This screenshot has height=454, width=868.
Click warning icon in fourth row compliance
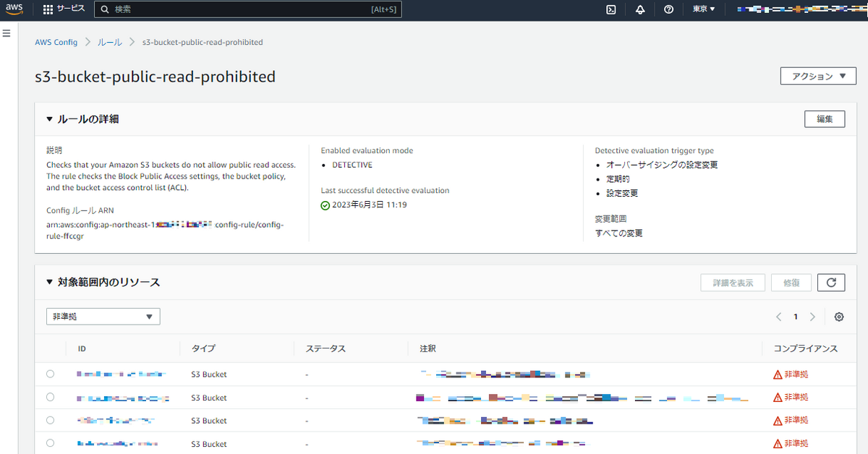(x=778, y=443)
